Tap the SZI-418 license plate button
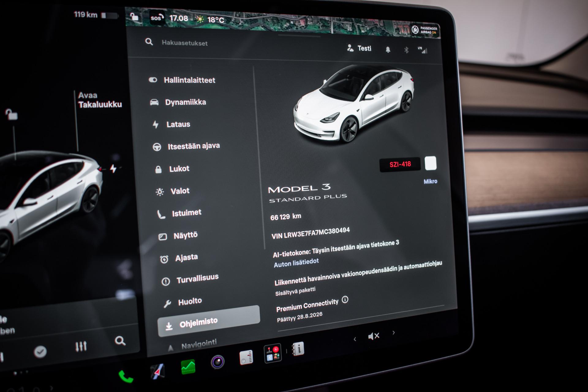The height and width of the screenshot is (392, 588). click(x=400, y=164)
